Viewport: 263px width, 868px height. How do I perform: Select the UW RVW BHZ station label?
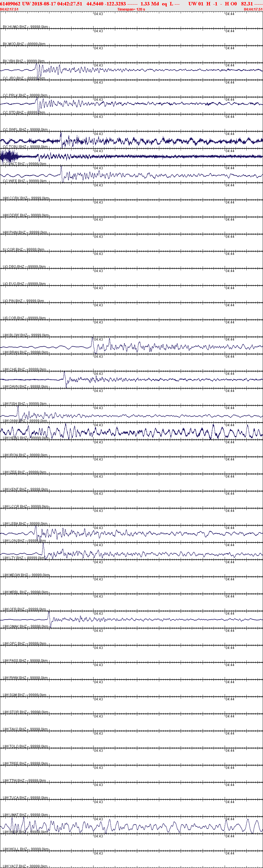(25, 678)
